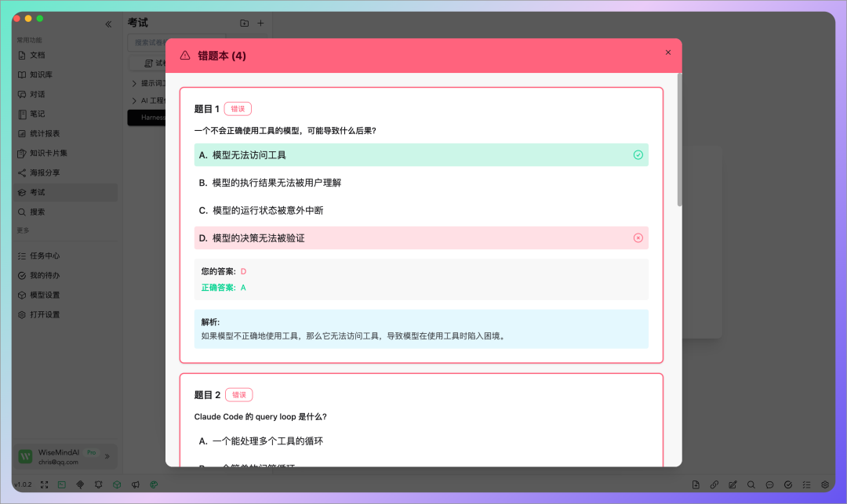
Task: Select option A. 模型无法访问工具
Action: click(421, 155)
